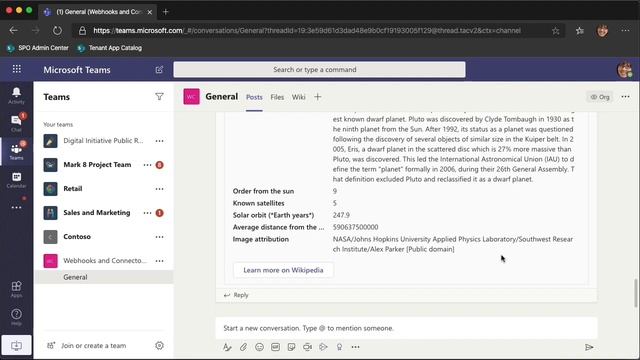Open a new browser tab
This screenshot has width=640, height=360.
166,12
